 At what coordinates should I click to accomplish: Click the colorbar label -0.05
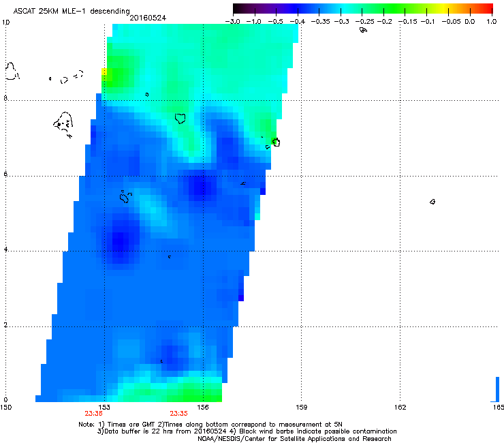coord(451,22)
